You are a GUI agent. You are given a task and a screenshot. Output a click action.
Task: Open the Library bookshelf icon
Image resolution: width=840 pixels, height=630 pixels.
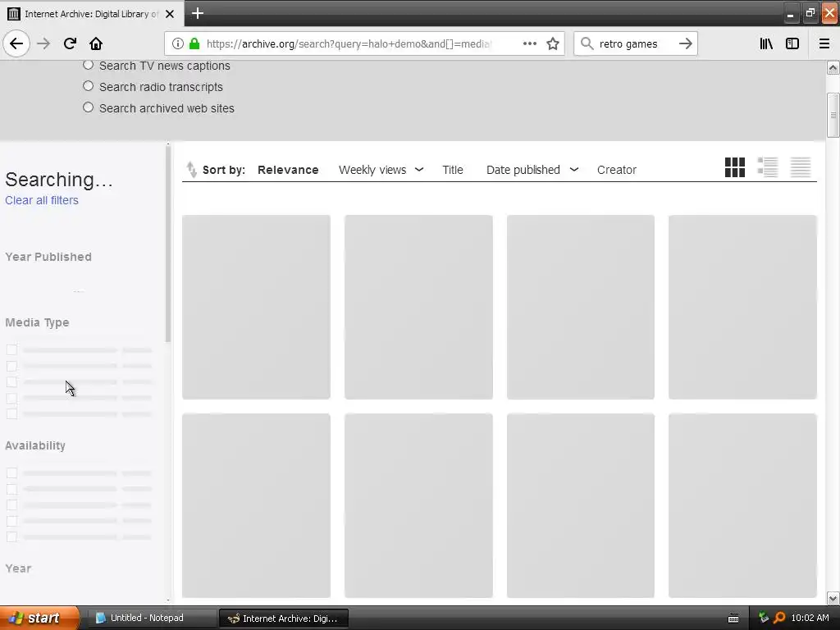point(766,44)
